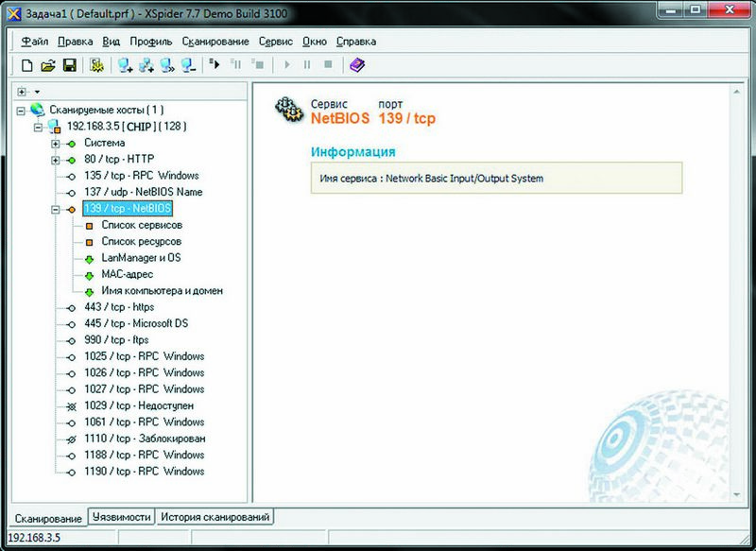Viewport: 756px width, 551px height.
Task: Select Имя компьютера и домен tree item
Action: coord(162,291)
